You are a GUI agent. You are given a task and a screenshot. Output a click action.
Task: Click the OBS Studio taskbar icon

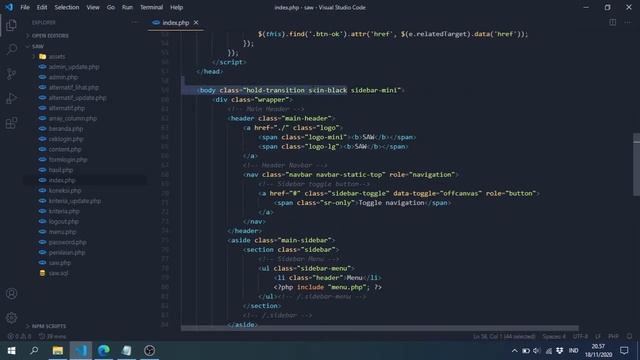tap(149, 351)
